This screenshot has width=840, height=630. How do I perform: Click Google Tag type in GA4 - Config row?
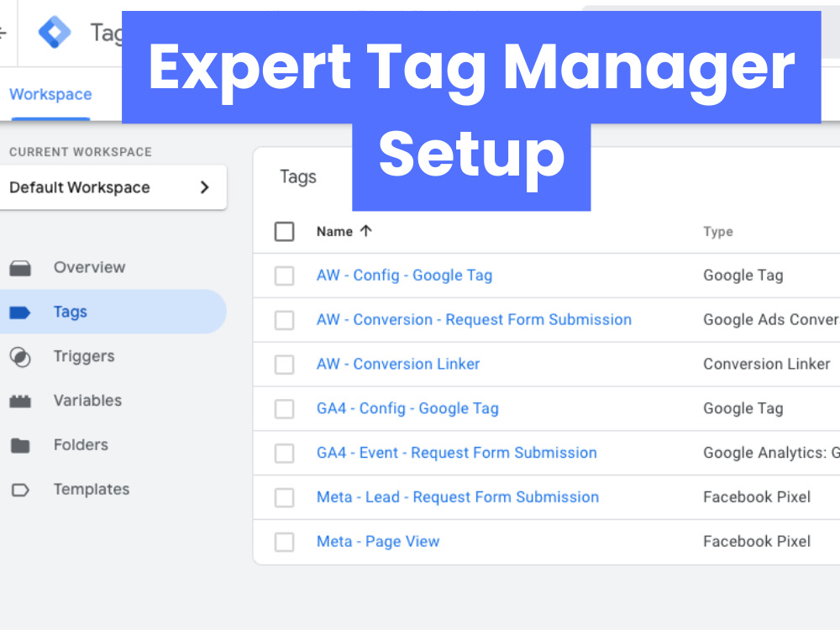tap(743, 409)
